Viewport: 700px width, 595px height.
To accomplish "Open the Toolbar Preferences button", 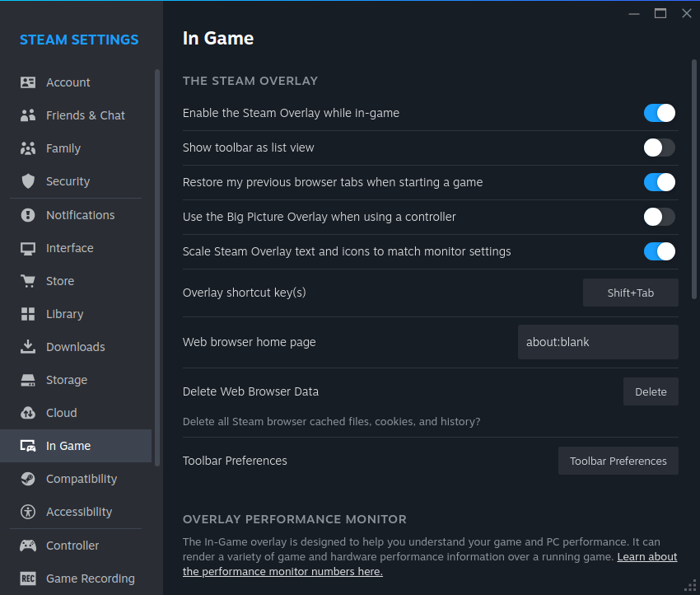I will pos(618,461).
